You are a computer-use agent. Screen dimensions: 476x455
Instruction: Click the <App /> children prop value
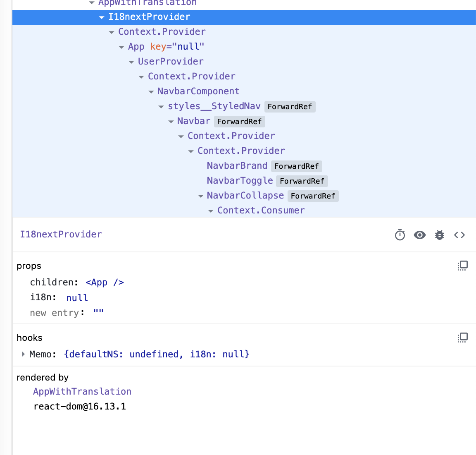105,282
